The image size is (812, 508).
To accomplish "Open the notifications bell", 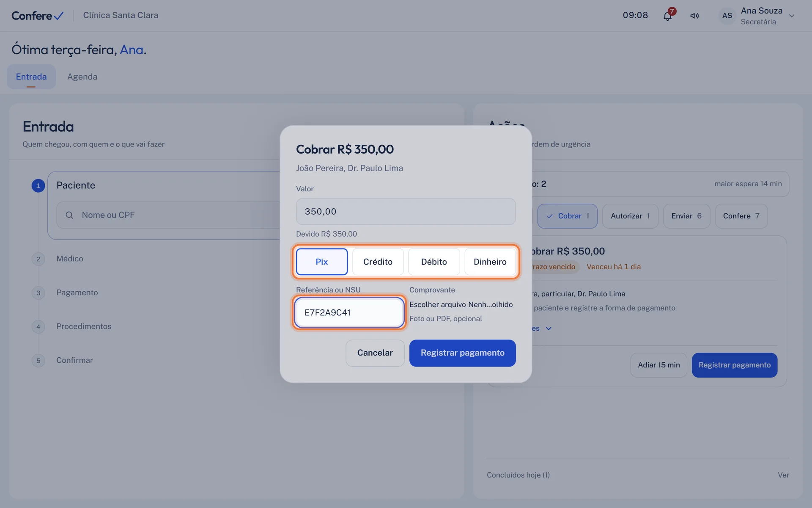I will tap(667, 16).
